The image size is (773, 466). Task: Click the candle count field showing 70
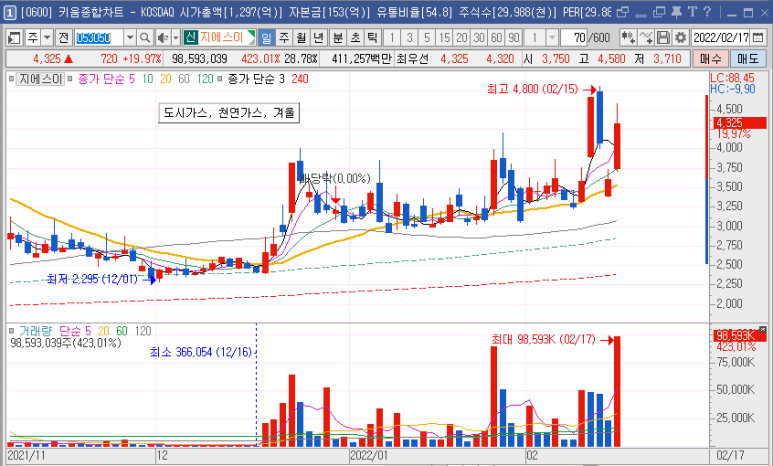pos(574,37)
